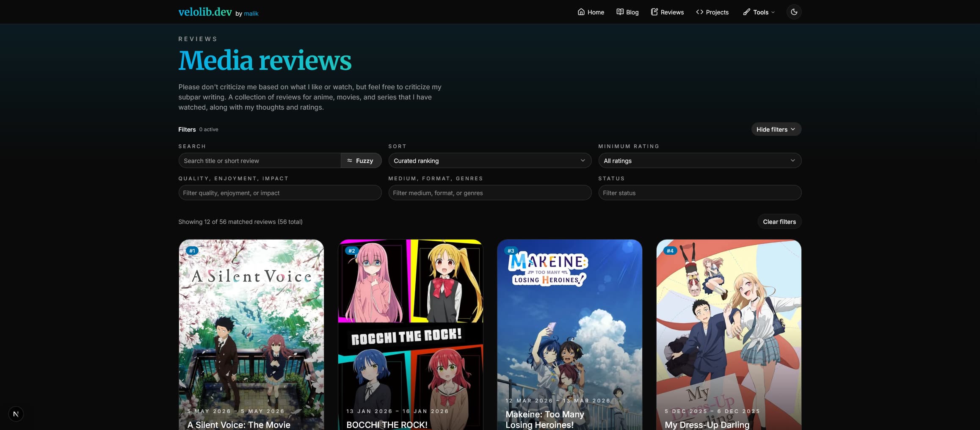Image resolution: width=980 pixels, height=430 pixels.
Task: Click the 0 active filters count
Action: (209, 129)
